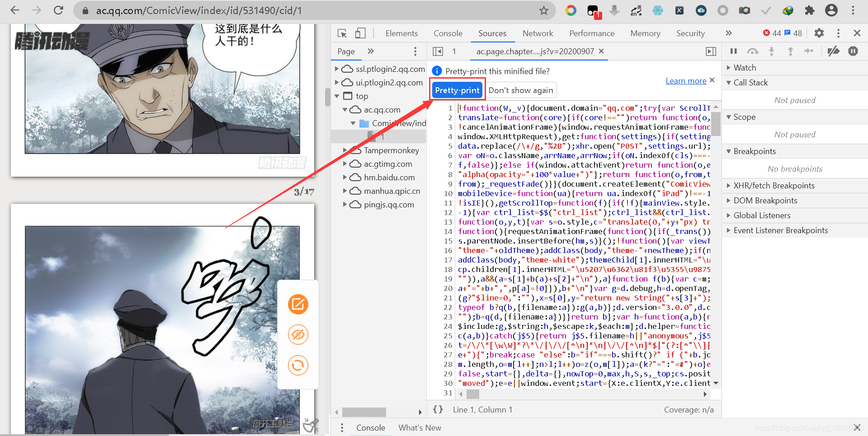Click the Step button
Screen dimensions: 868x436
[x=809, y=51]
